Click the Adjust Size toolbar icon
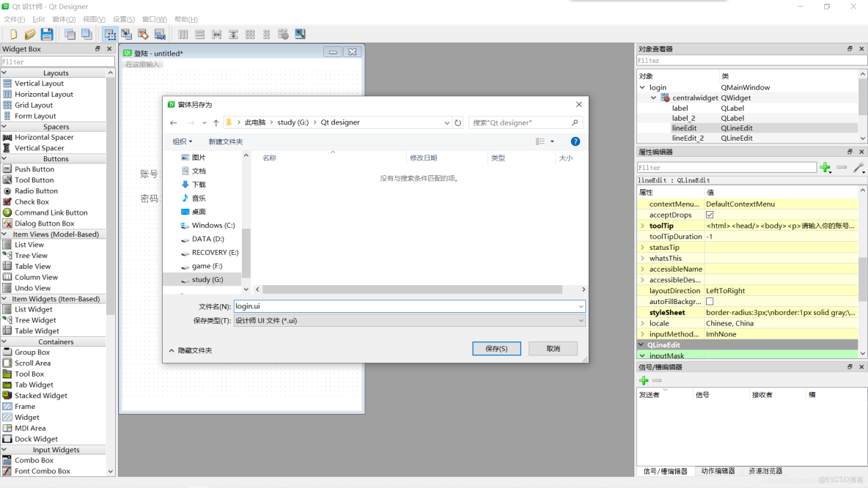Screen dimensions: 868x488 point(300,34)
